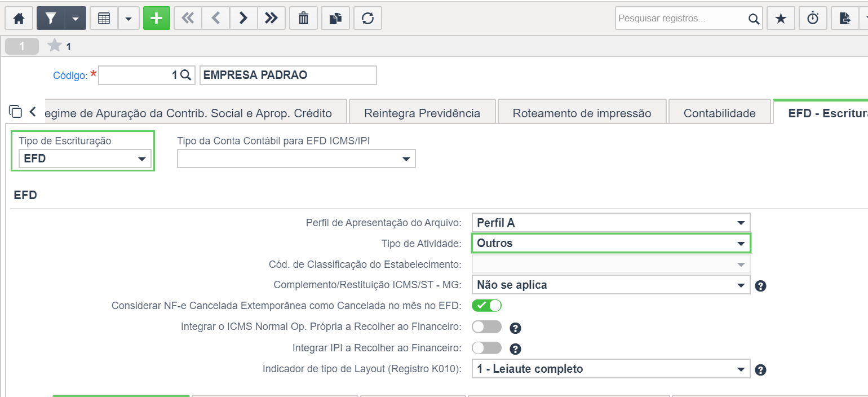
Task: Duplicate the record with copy icon
Action: coord(335,19)
